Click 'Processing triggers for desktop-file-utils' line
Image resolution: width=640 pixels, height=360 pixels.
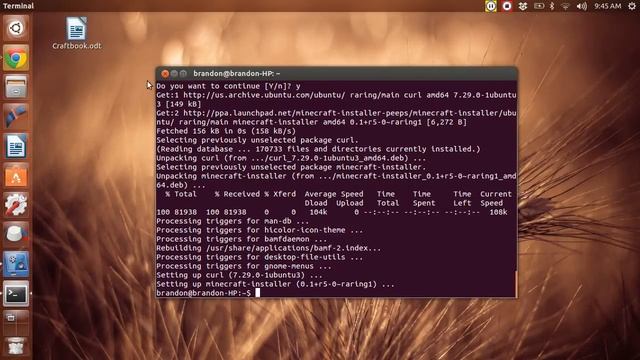(x=260, y=257)
